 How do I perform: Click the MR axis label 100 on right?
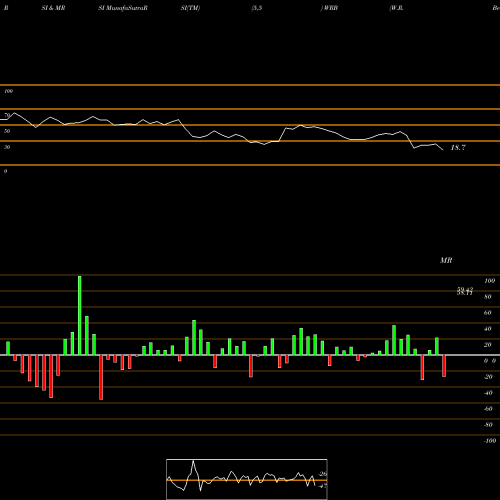[489, 281]
